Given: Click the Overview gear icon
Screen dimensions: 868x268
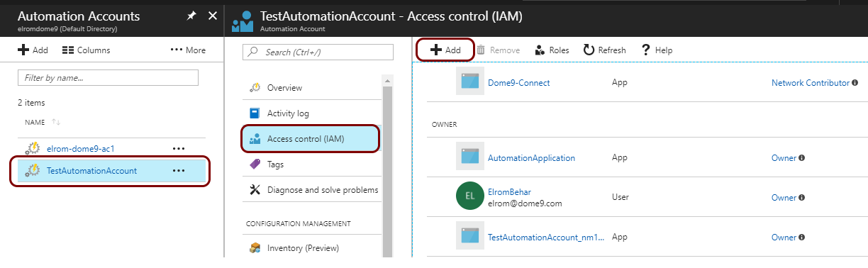Looking at the screenshot, I should pos(255,88).
